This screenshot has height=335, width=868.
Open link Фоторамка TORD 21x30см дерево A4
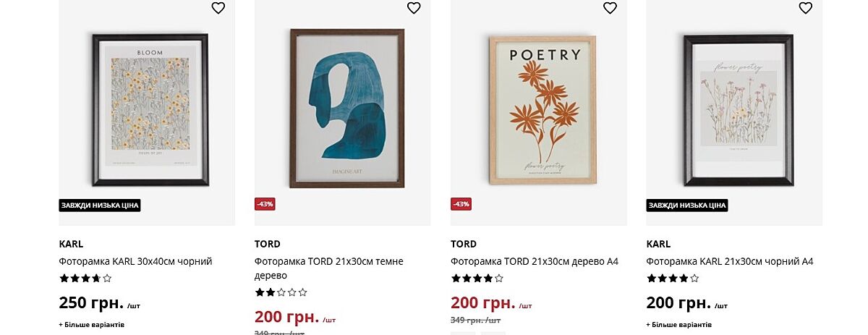pos(534,261)
